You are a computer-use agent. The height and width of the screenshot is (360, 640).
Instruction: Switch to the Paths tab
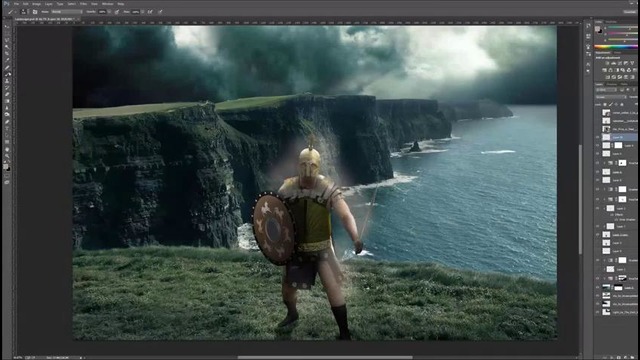[x=624, y=84]
